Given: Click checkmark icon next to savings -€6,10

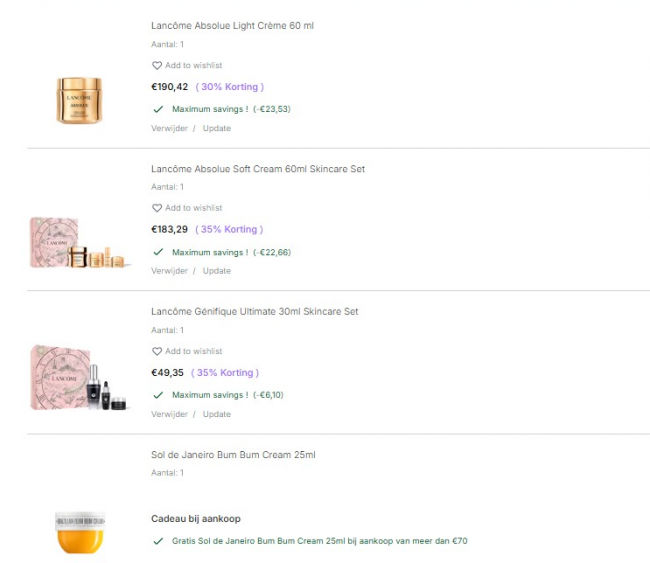Looking at the screenshot, I should 158,395.
